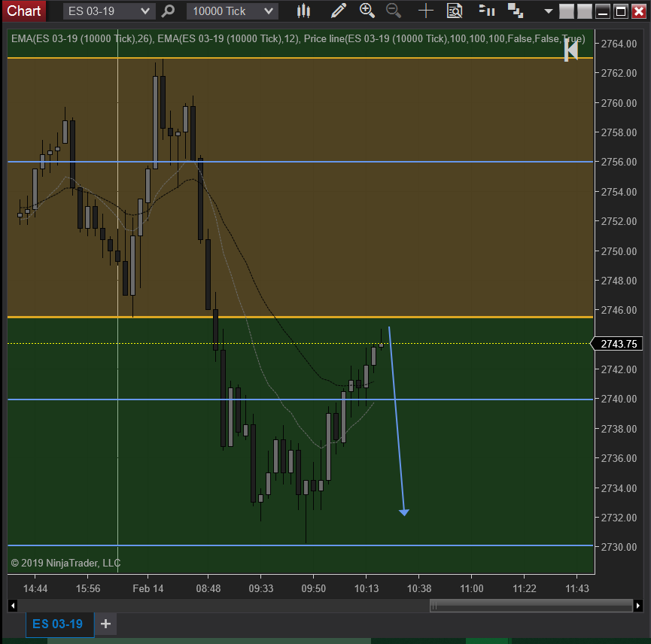
Task: Add a new tab with plus button
Action: point(105,624)
